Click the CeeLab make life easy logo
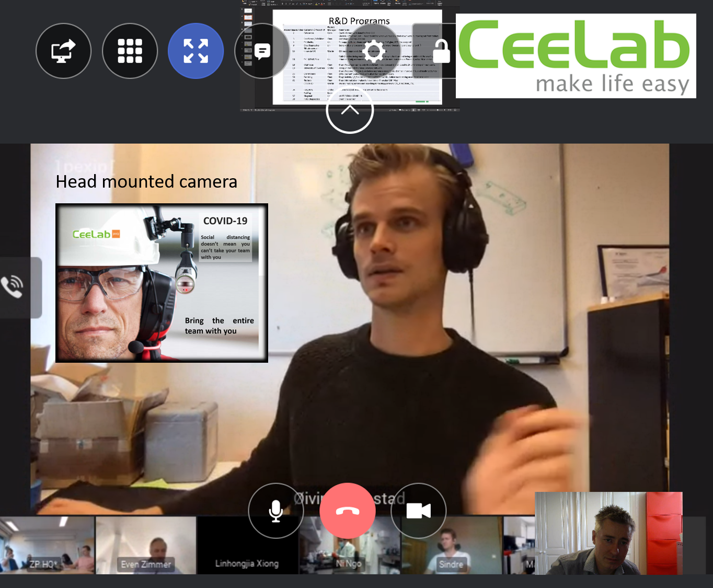The image size is (713, 588). (x=576, y=56)
